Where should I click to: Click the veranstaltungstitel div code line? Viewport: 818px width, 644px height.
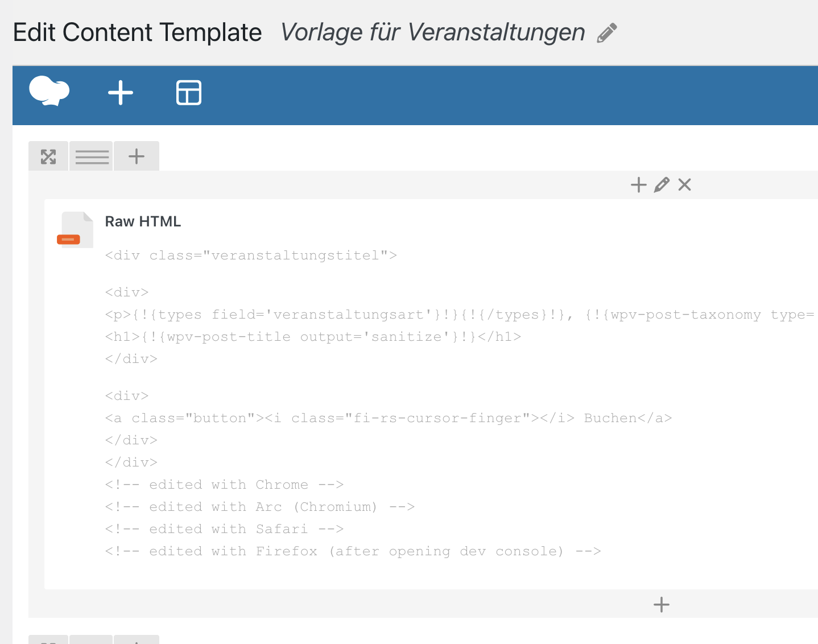(251, 255)
